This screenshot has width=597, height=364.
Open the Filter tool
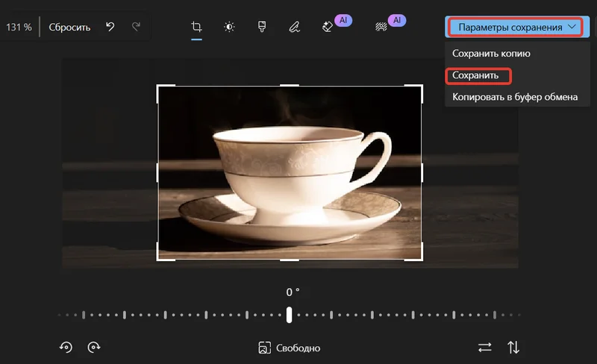coord(262,28)
